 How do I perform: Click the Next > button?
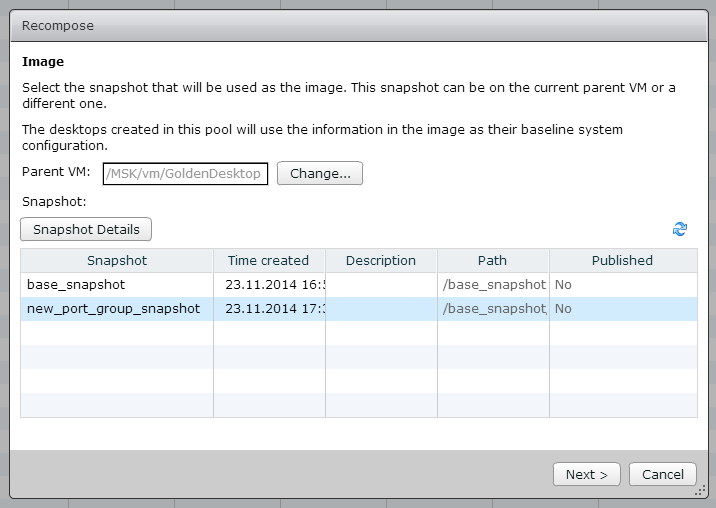click(x=587, y=474)
